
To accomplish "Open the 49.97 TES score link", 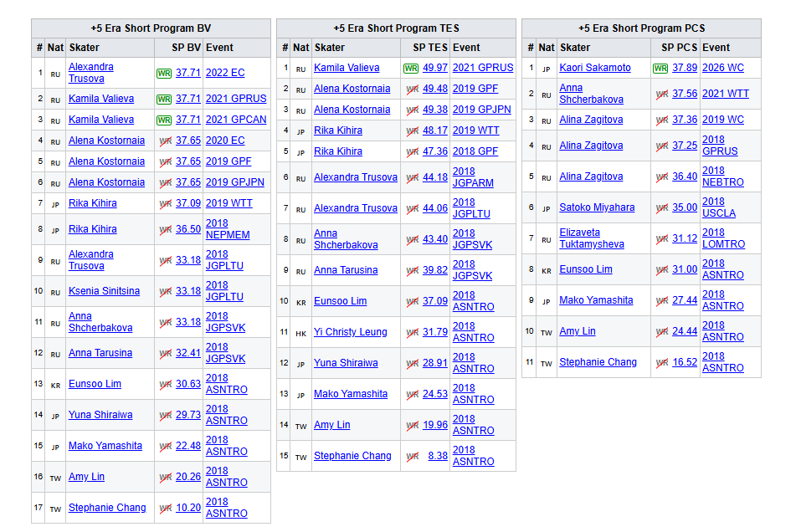I will (x=434, y=68).
